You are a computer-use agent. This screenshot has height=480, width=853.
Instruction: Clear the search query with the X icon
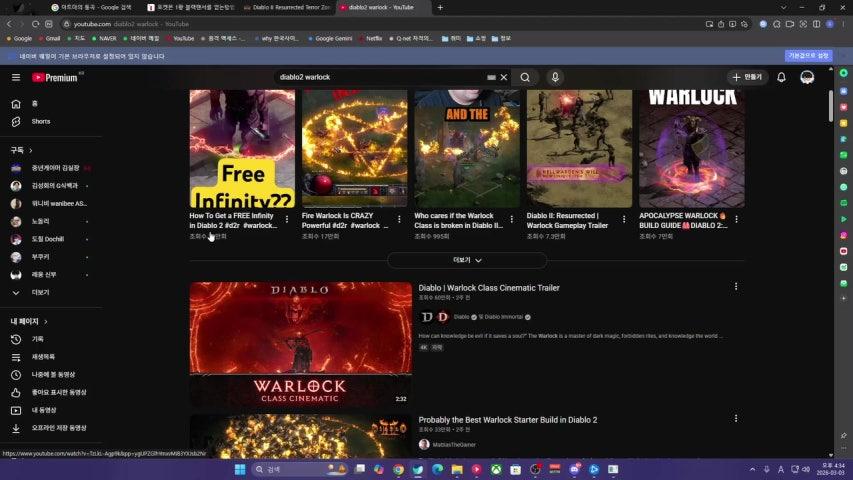click(x=504, y=77)
